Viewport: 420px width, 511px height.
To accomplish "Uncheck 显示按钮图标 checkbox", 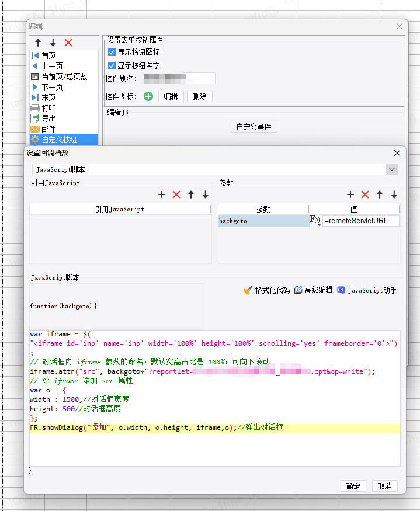I will pos(112,53).
